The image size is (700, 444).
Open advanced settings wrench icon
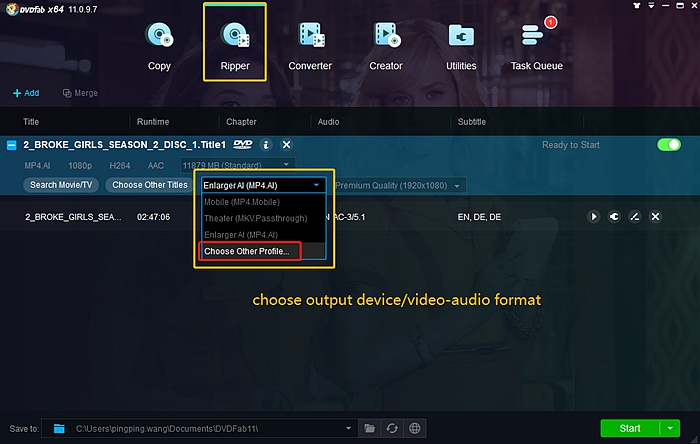tap(614, 217)
